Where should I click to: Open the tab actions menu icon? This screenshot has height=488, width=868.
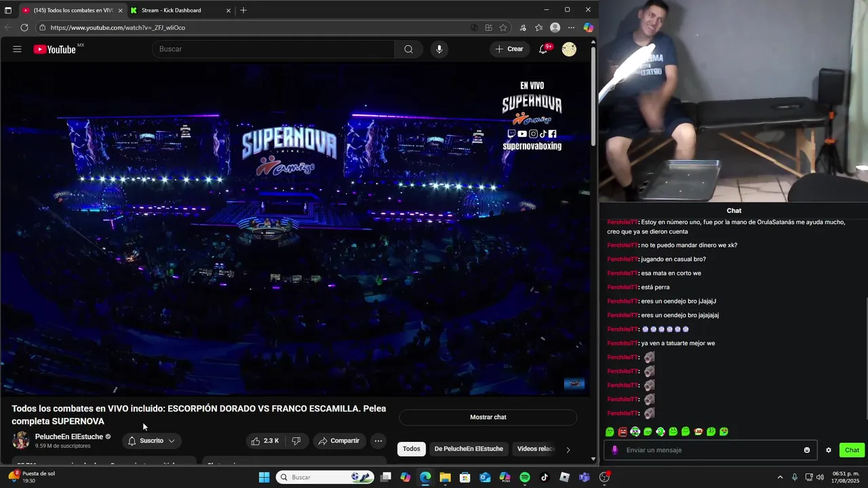point(8,10)
